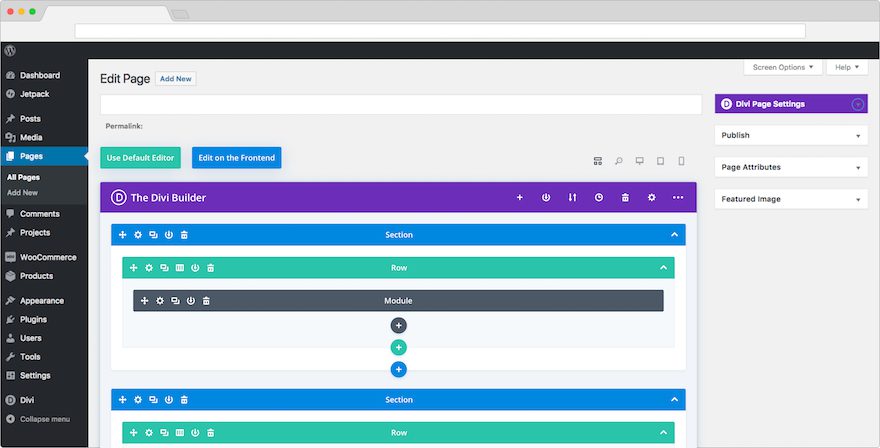This screenshot has height=448, width=880.
Task: Click the Use Default Editor button
Action: pyautogui.click(x=140, y=158)
